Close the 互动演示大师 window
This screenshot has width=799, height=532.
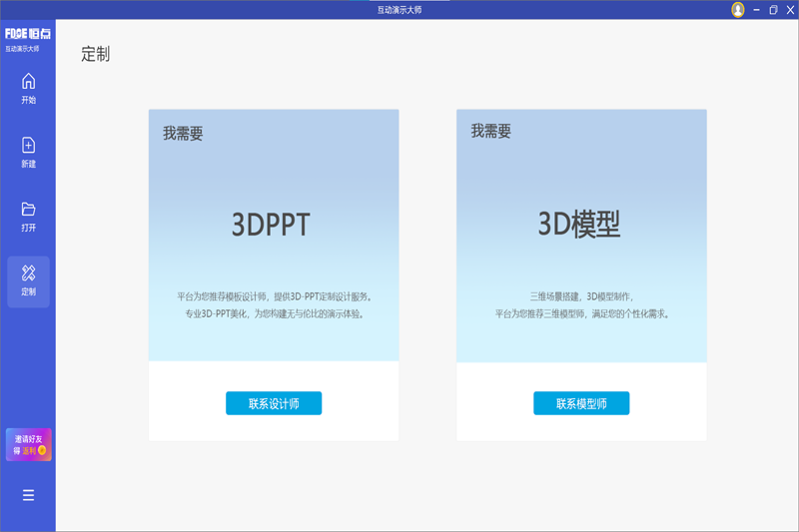[x=788, y=10]
